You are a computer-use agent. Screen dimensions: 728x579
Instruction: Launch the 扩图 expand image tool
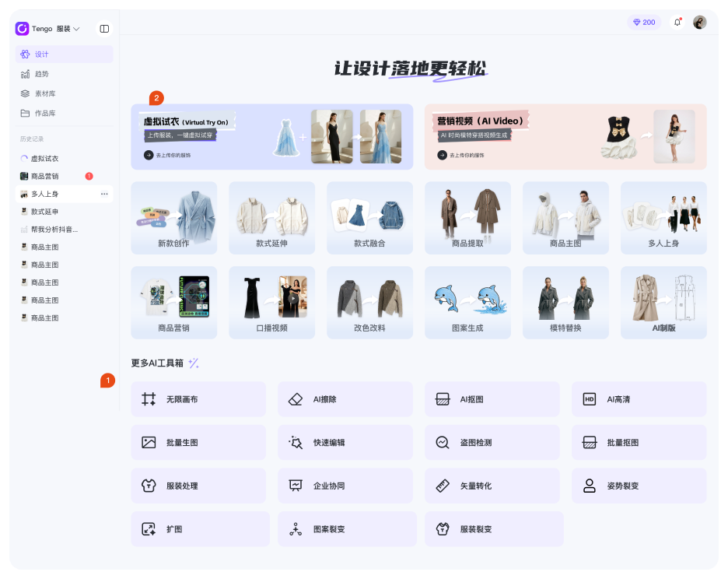coord(200,529)
